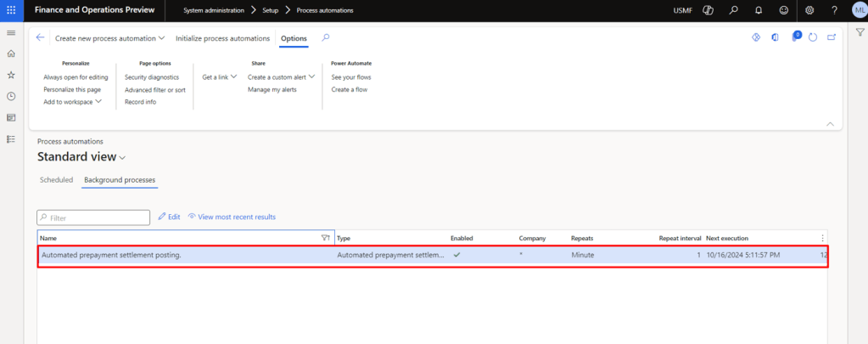Screen dimensions: 868x344
Task: Click the grid Filter input field
Action: pyautogui.click(x=93, y=217)
